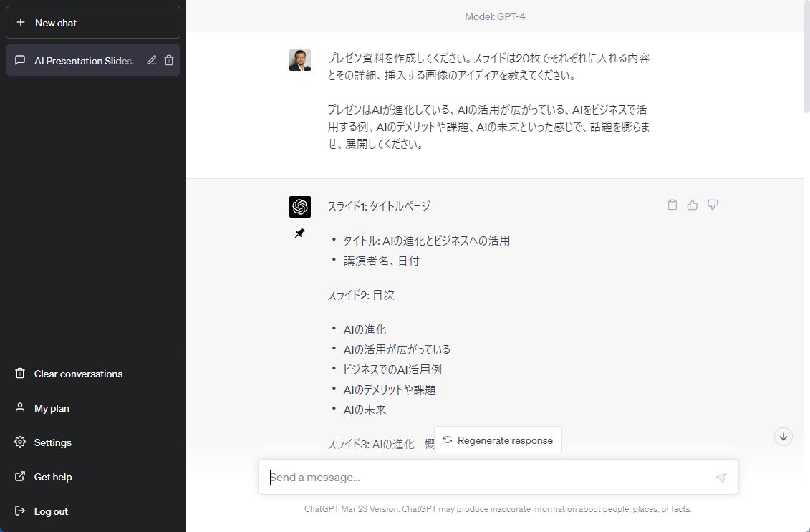Click the send message paper plane icon

pos(720,478)
